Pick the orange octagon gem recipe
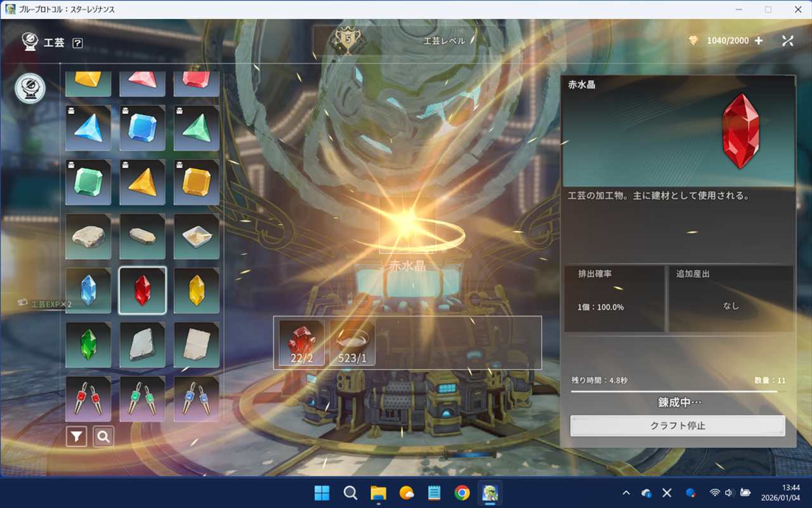Image resolution: width=812 pixels, height=508 pixels. tap(197, 182)
